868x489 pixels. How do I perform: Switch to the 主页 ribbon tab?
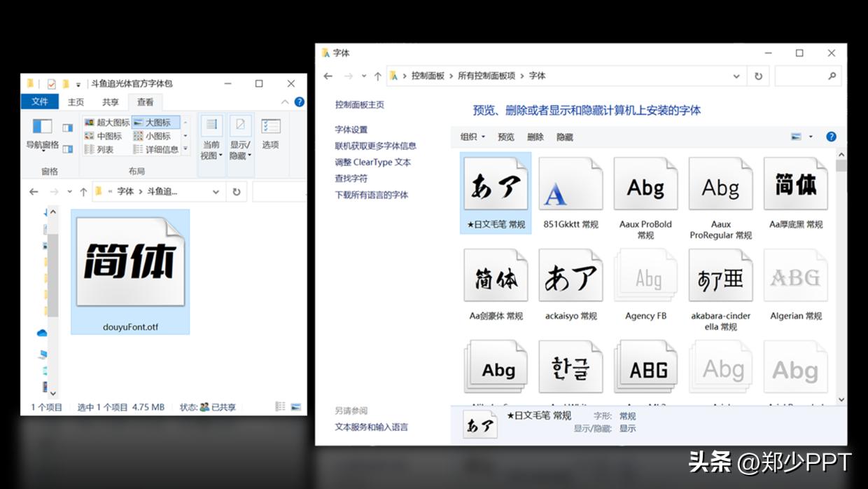tap(76, 102)
